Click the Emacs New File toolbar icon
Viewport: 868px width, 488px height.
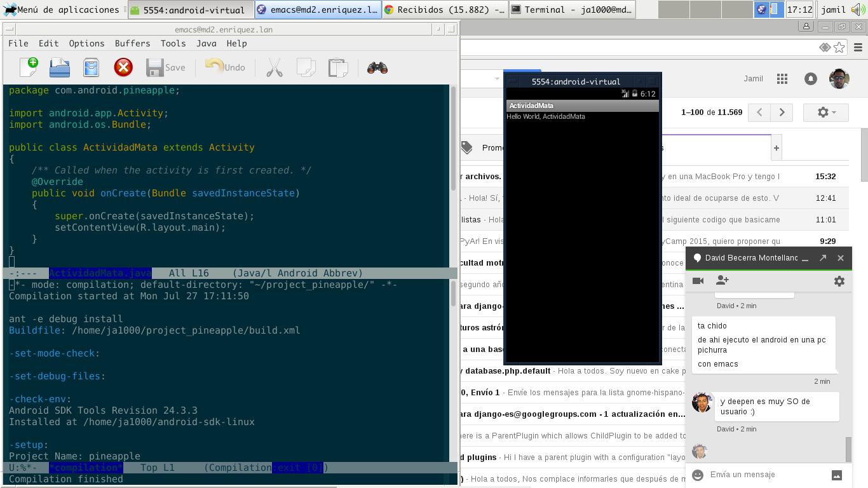[29, 67]
